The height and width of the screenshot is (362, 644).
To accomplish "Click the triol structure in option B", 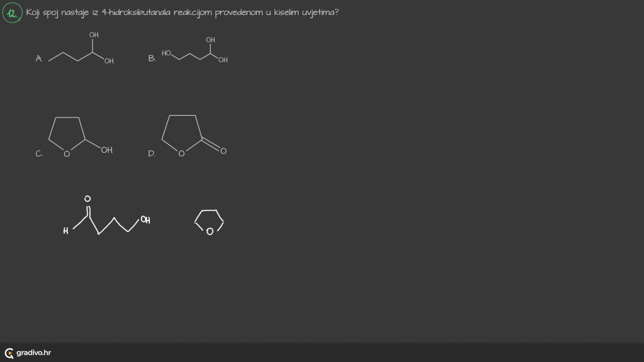I will click(x=195, y=50).
